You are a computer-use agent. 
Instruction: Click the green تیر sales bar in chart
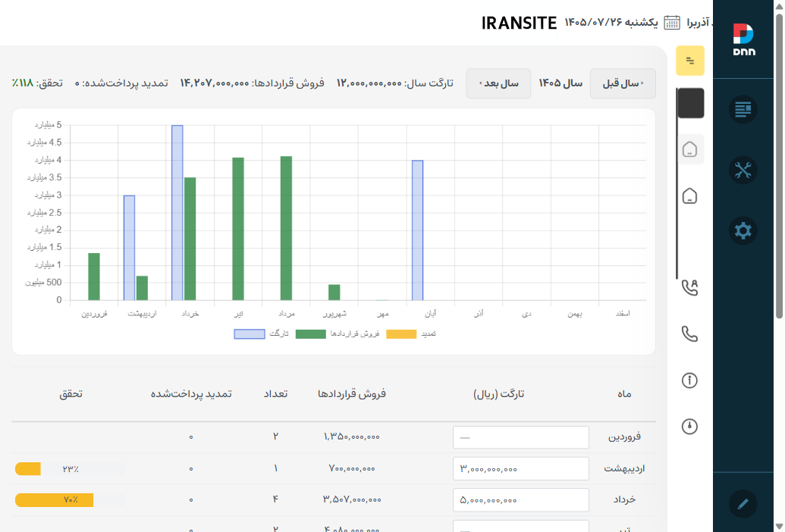tap(238, 229)
